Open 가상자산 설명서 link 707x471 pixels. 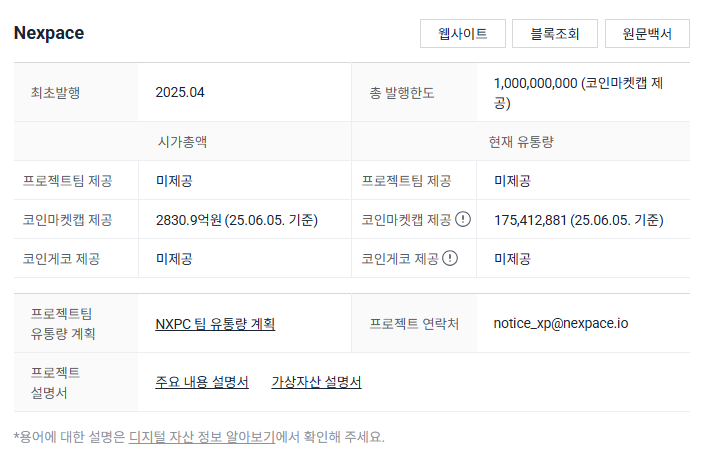[x=316, y=382]
